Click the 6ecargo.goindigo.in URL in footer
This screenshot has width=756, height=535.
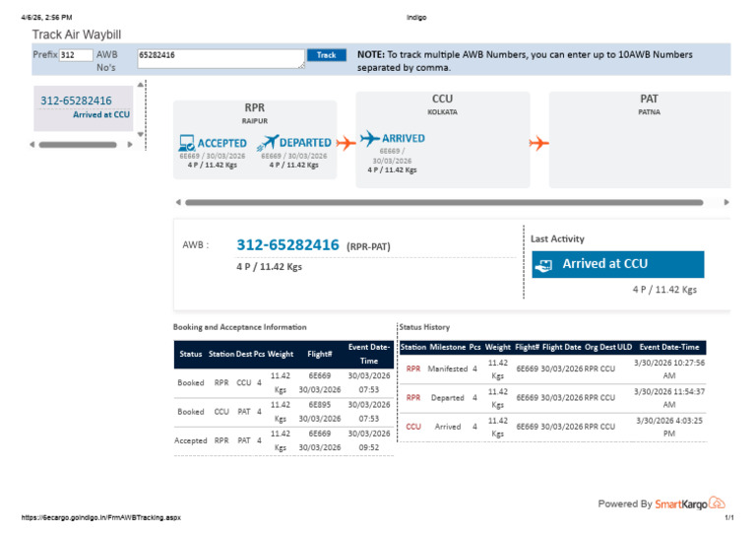[100, 517]
